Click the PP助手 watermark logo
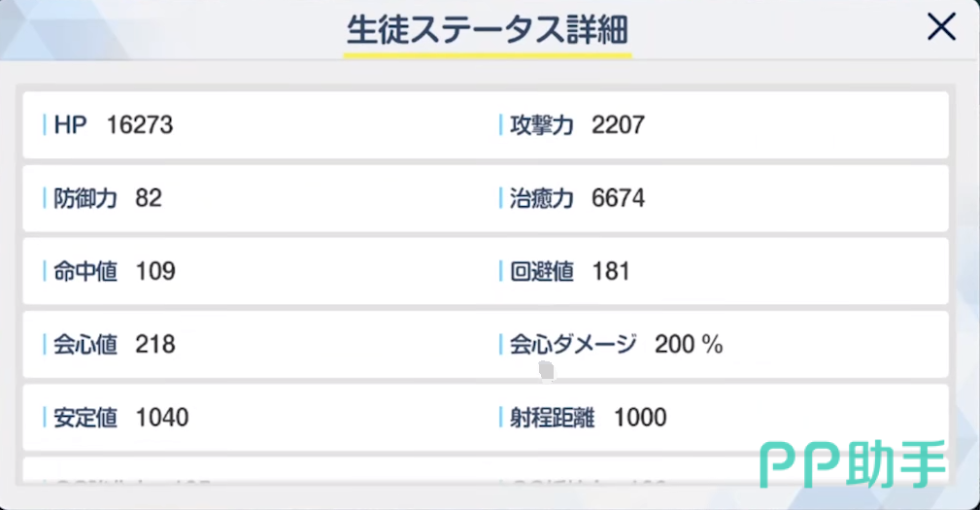 click(852, 463)
